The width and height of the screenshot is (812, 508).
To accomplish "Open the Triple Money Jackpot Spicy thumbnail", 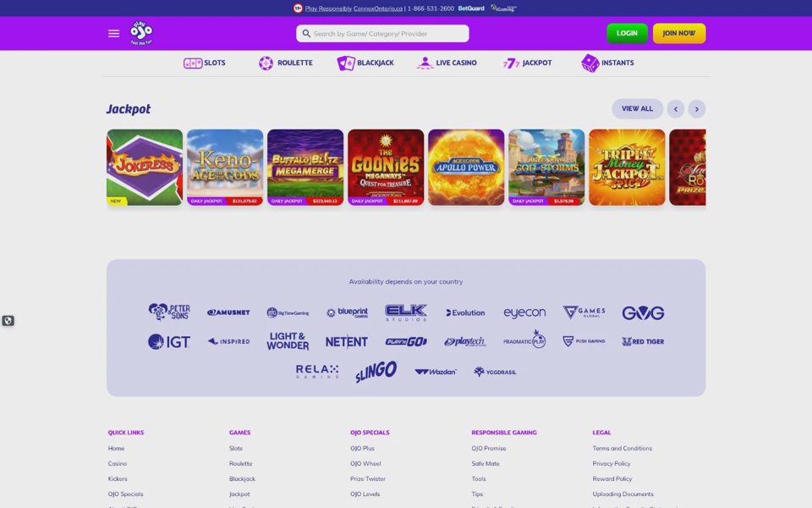I will 627,168.
